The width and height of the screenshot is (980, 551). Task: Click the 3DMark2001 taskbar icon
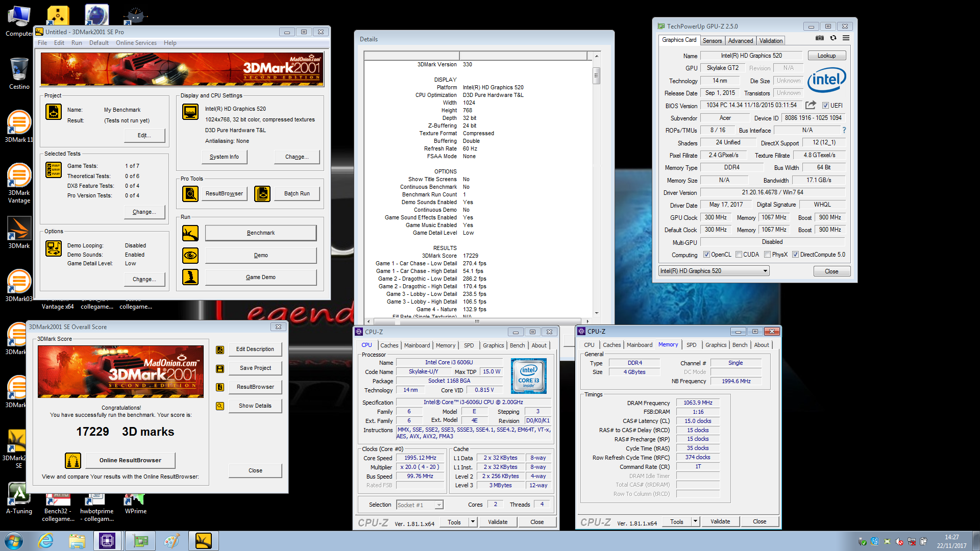203,541
